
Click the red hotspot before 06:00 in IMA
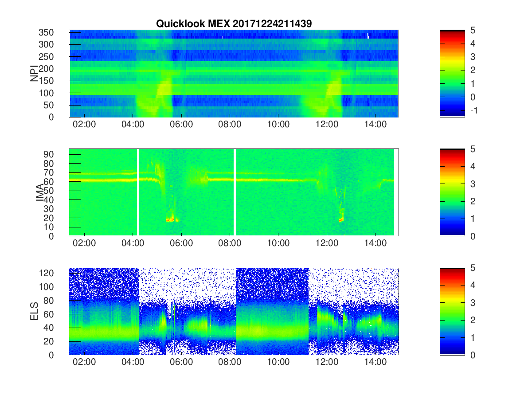click(x=171, y=219)
